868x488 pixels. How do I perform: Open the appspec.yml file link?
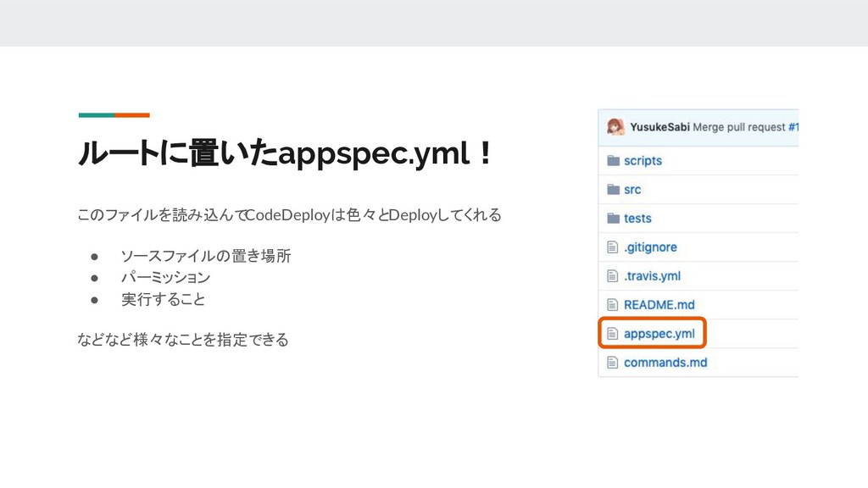pos(659,334)
